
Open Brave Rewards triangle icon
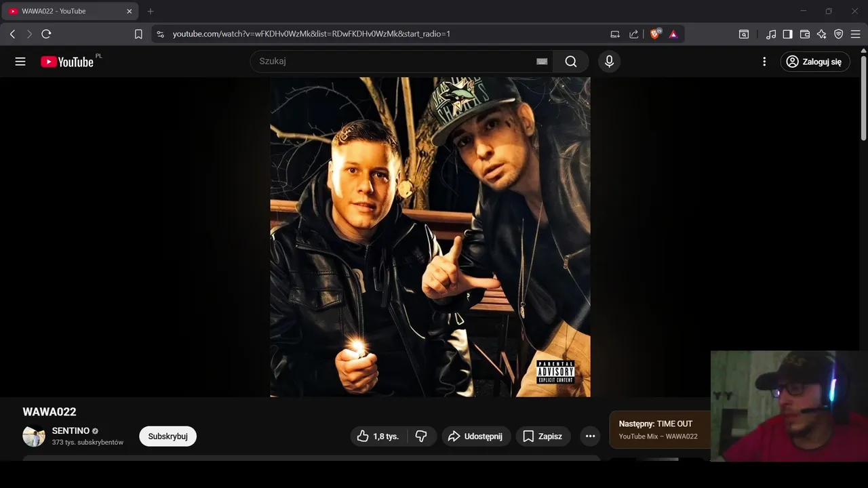tap(673, 34)
